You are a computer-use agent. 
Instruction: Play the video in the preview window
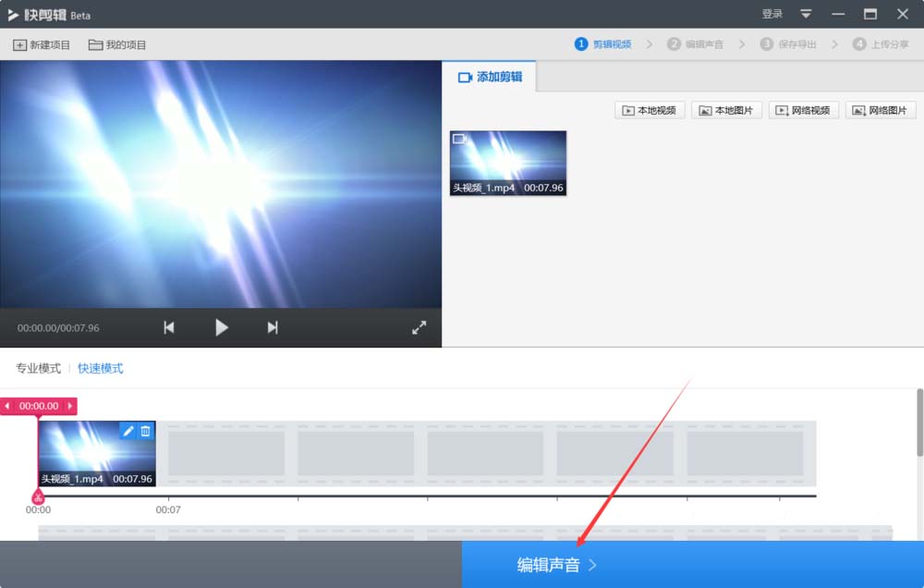coord(221,326)
